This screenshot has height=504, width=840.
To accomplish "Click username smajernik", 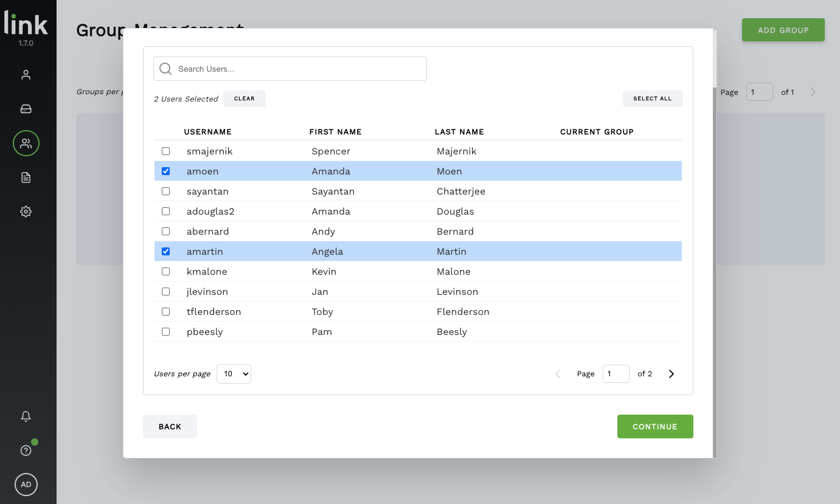I will [209, 151].
